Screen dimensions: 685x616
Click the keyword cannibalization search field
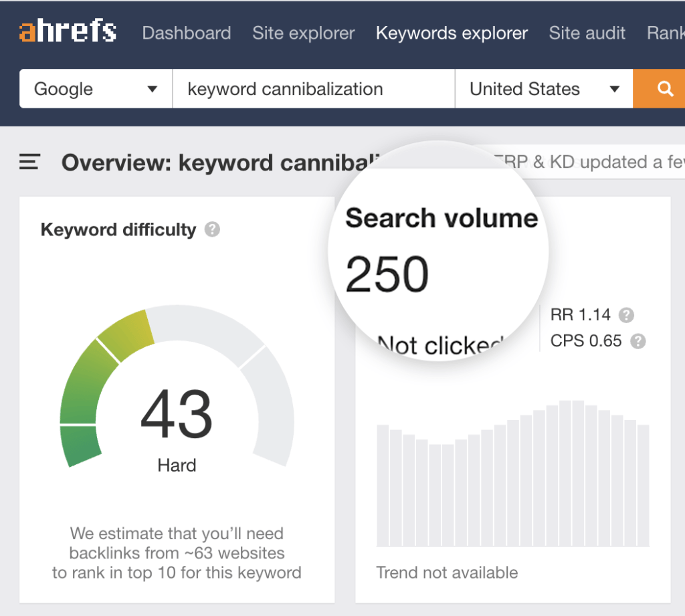click(x=313, y=89)
